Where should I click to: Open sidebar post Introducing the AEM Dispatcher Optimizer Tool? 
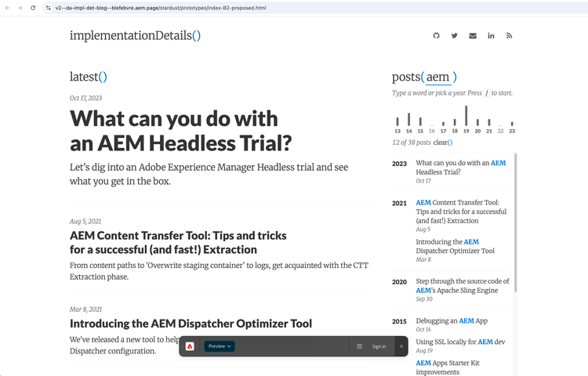coord(456,247)
